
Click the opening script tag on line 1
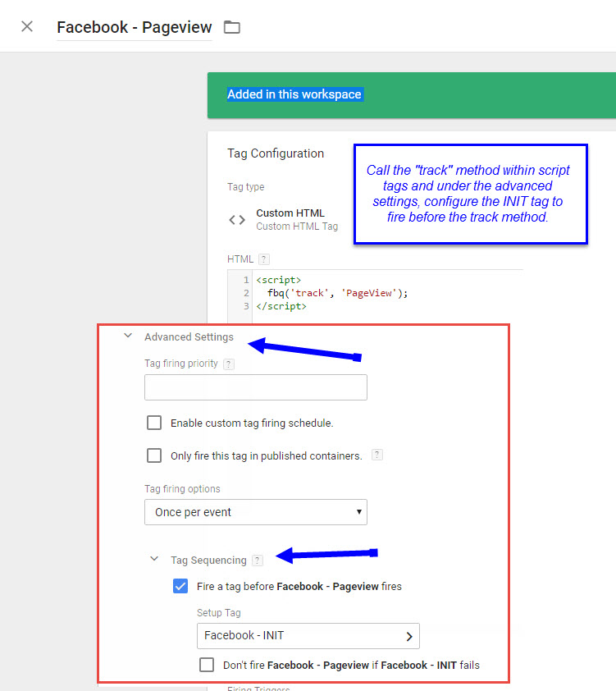coord(278,280)
